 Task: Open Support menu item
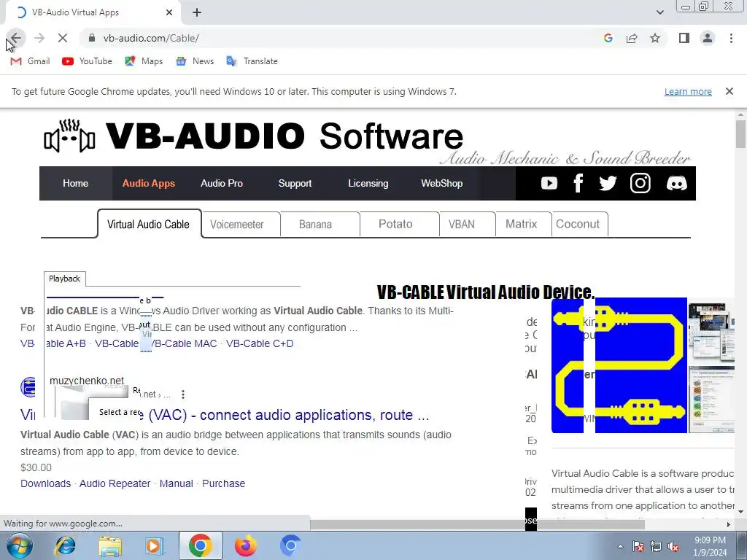point(295,183)
